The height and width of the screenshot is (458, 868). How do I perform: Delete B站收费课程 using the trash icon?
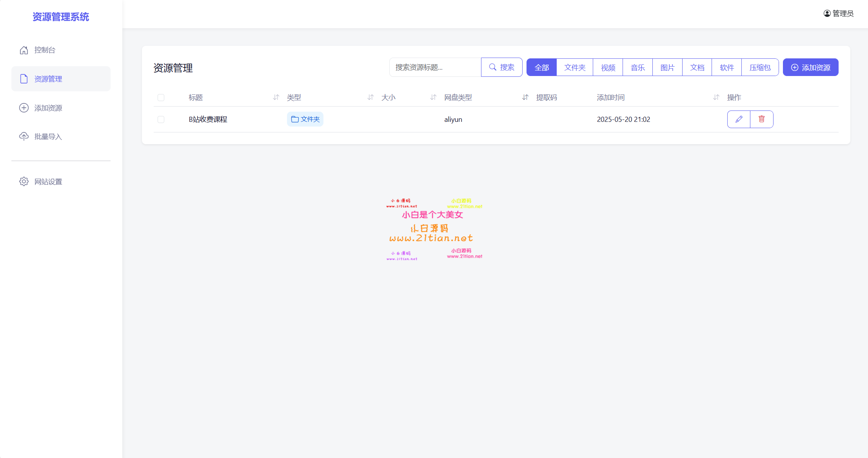[x=762, y=119]
